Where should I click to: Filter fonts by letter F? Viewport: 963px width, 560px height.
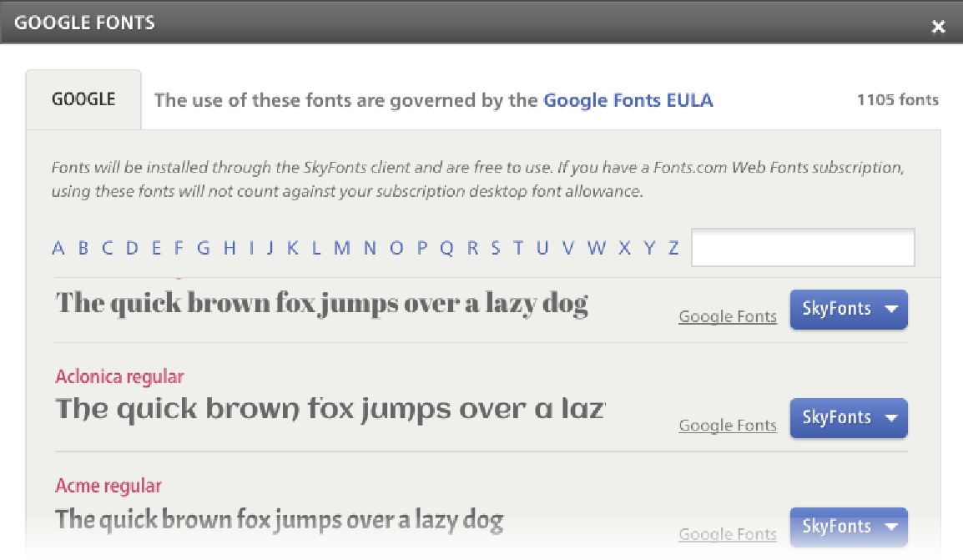179,248
